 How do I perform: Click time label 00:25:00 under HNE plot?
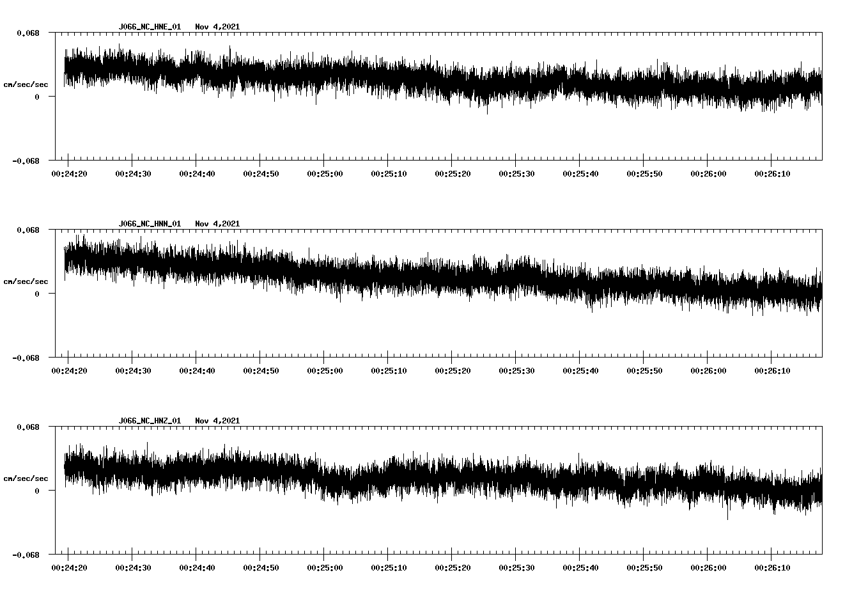(325, 174)
